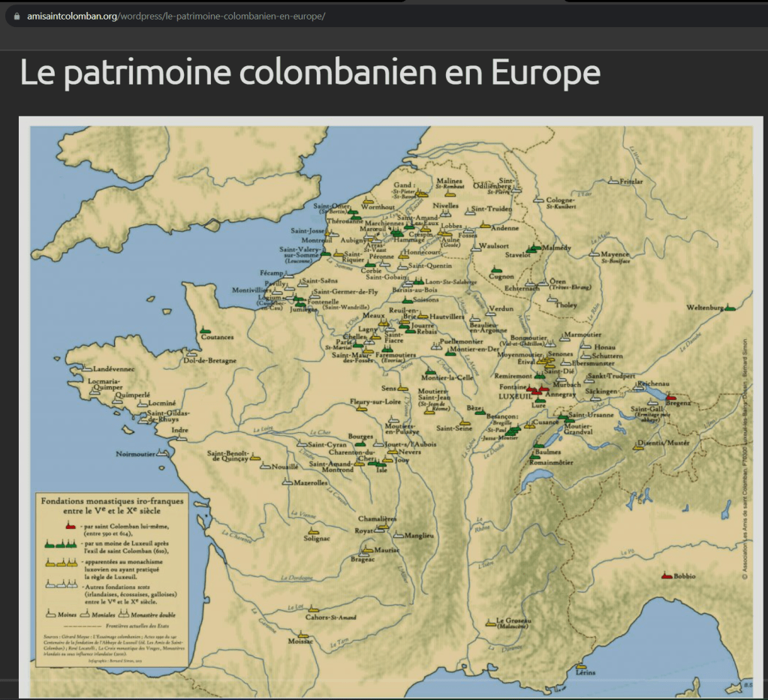
Task: Click the green Coutances monastery marker
Action: point(205,330)
